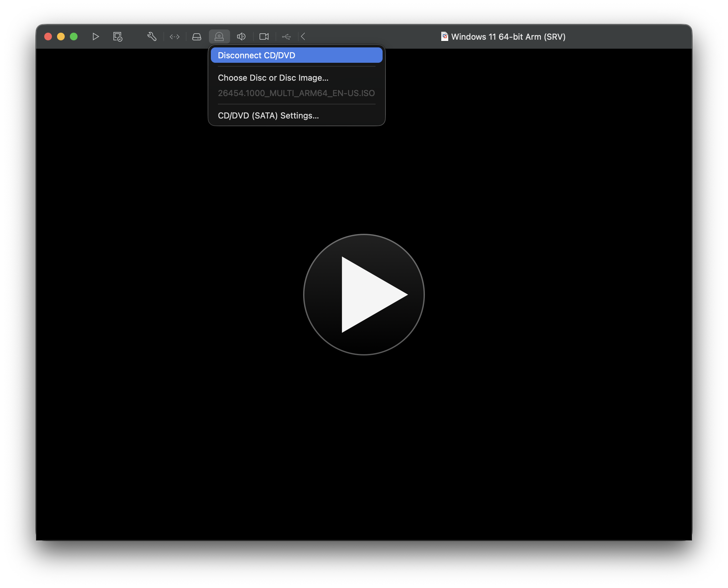Viewport: 728px width, 588px height.
Task: Minimize the window with yellow button
Action: [x=61, y=37]
